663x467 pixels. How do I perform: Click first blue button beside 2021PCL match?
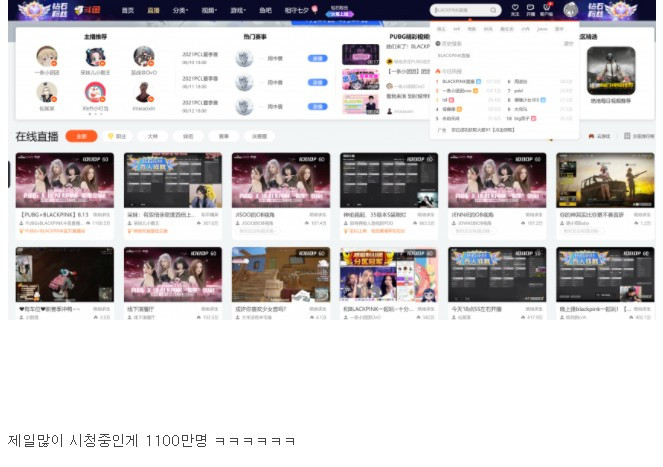pos(317,58)
